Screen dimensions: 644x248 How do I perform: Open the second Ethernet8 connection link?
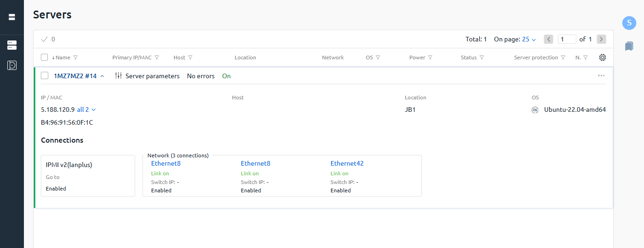255,163
